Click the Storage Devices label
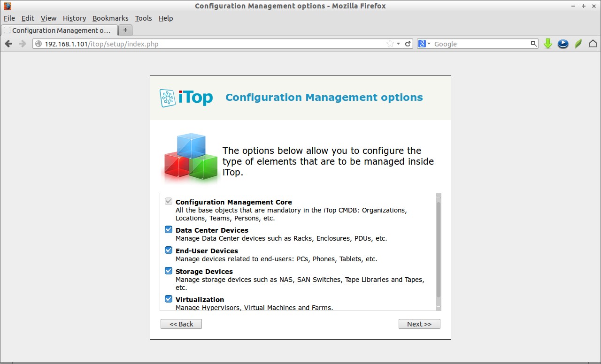Screen dimensions: 601x364 [x=204, y=272]
